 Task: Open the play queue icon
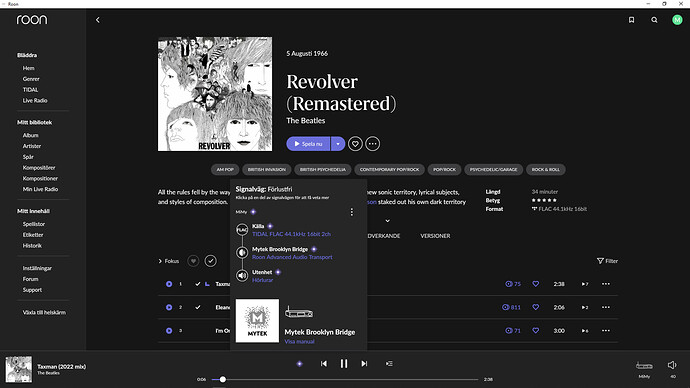pyautogui.click(x=389, y=364)
